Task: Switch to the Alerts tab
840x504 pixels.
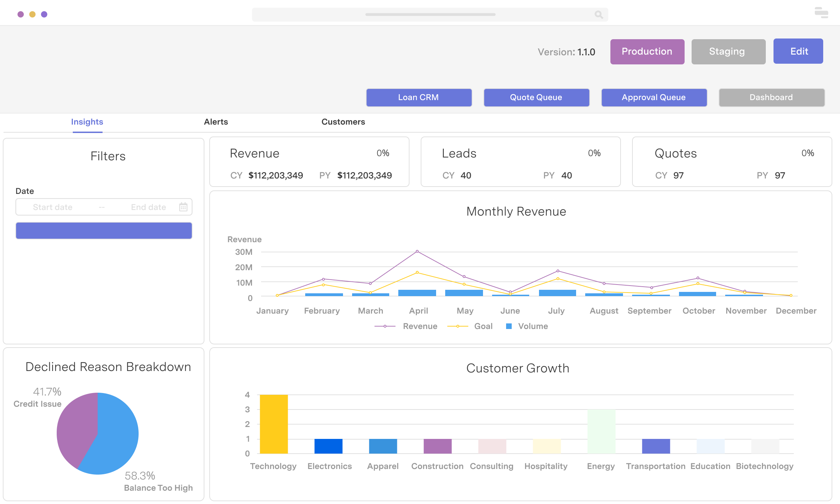Action: click(x=216, y=122)
